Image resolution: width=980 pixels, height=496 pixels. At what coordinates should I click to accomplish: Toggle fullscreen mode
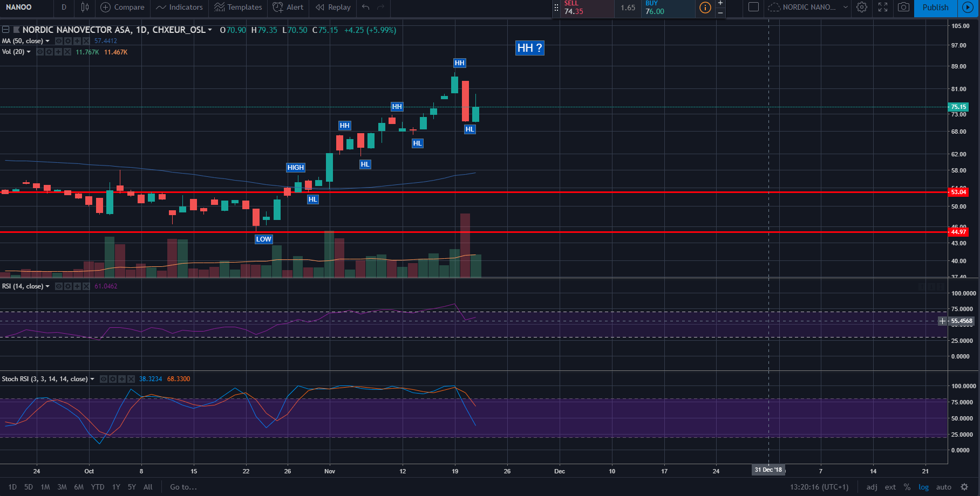[883, 7]
